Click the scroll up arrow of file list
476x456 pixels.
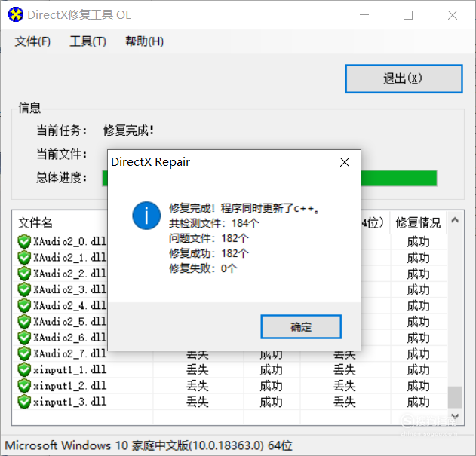[455, 220]
